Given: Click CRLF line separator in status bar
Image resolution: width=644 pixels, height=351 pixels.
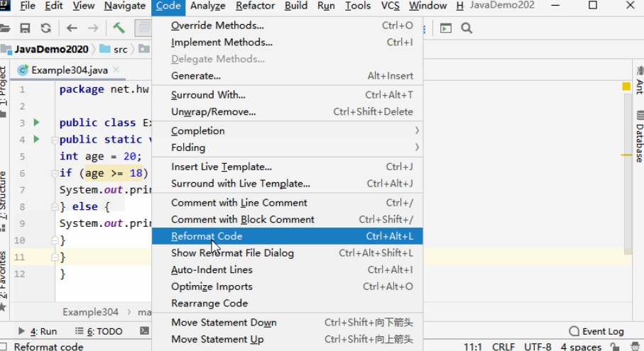Looking at the screenshot, I should pos(503,347).
